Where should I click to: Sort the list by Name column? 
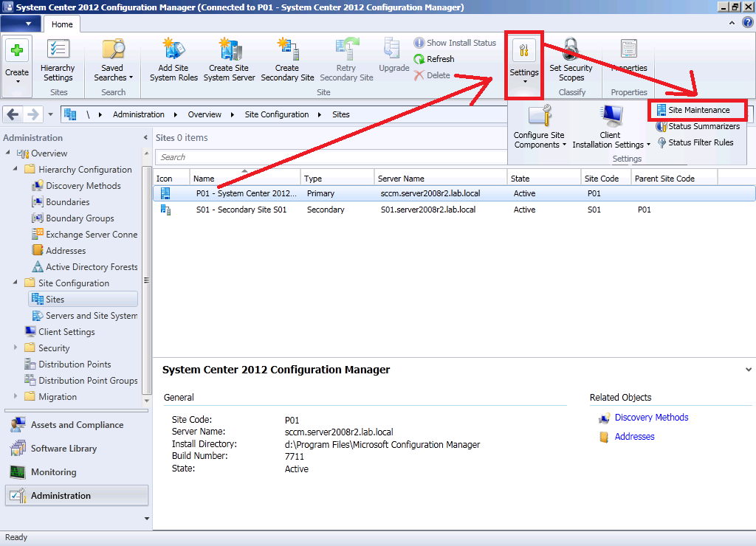click(x=245, y=179)
